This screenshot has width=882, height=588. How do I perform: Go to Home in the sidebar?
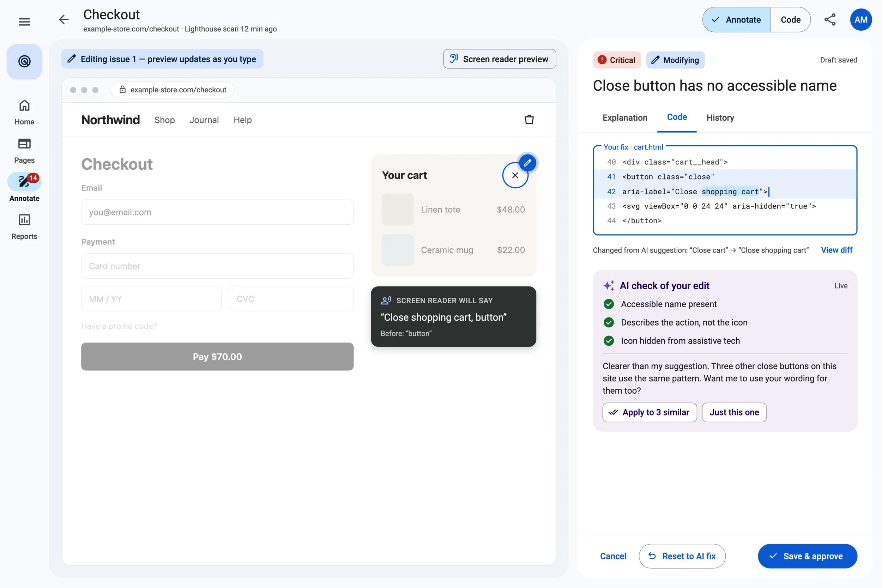(x=24, y=113)
